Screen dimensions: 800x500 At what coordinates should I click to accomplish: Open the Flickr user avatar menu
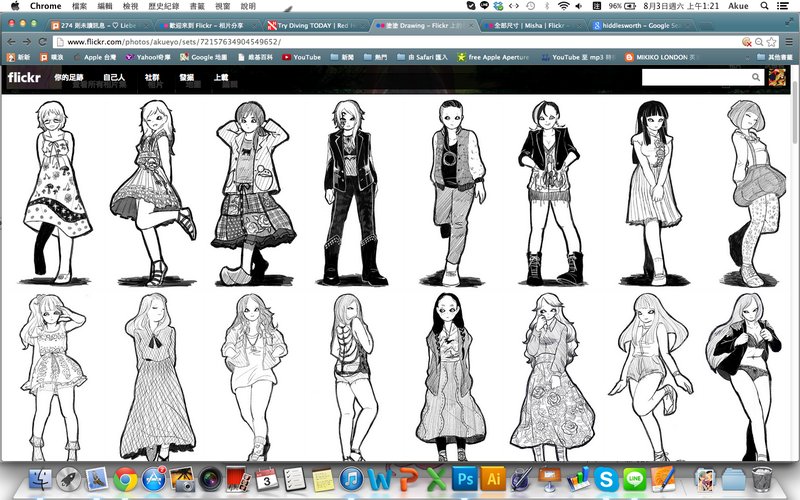777,77
